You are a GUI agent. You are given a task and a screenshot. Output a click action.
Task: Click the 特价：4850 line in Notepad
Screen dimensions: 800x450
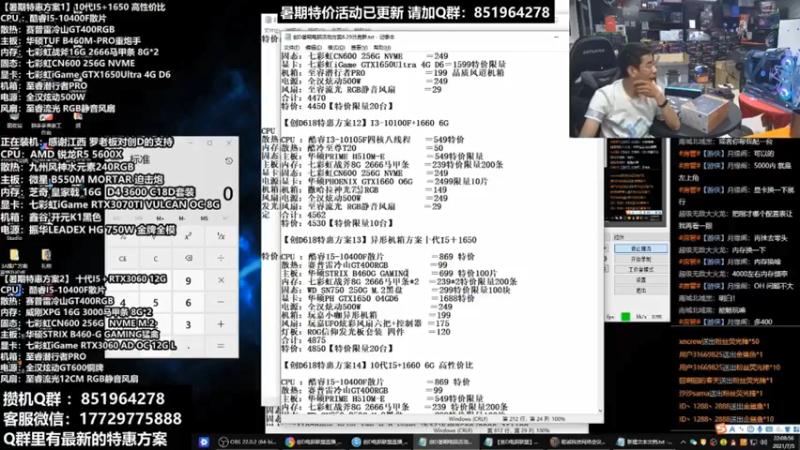coord(337,348)
